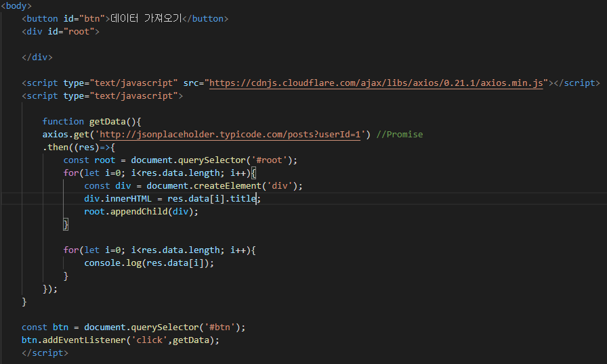Click the div.innerHTML assignment line
607x364 pixels.
172,199
